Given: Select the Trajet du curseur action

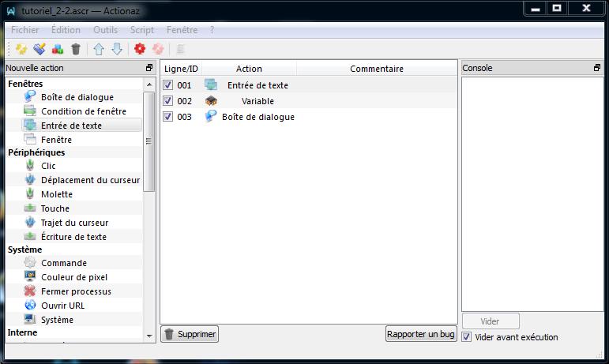Looking at the screenshot, I should [x=74, y=223].
